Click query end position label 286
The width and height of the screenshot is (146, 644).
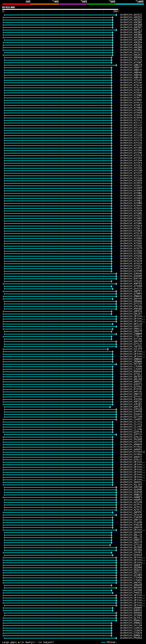pos(115,11)
